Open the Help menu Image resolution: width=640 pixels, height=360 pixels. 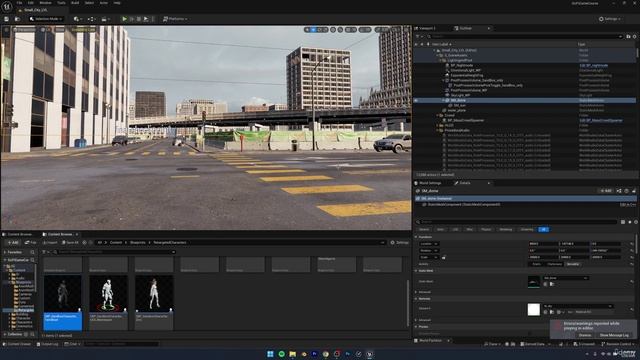pos(117,3)
